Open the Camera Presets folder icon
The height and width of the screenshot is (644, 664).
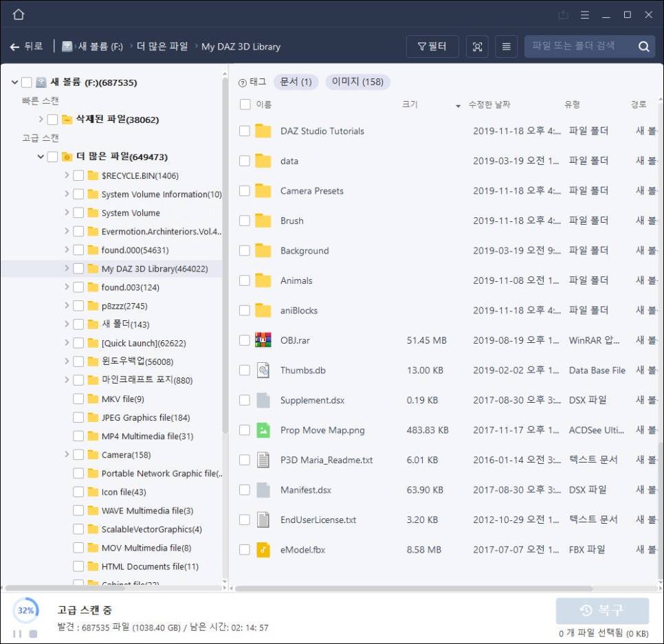point(263,190)
